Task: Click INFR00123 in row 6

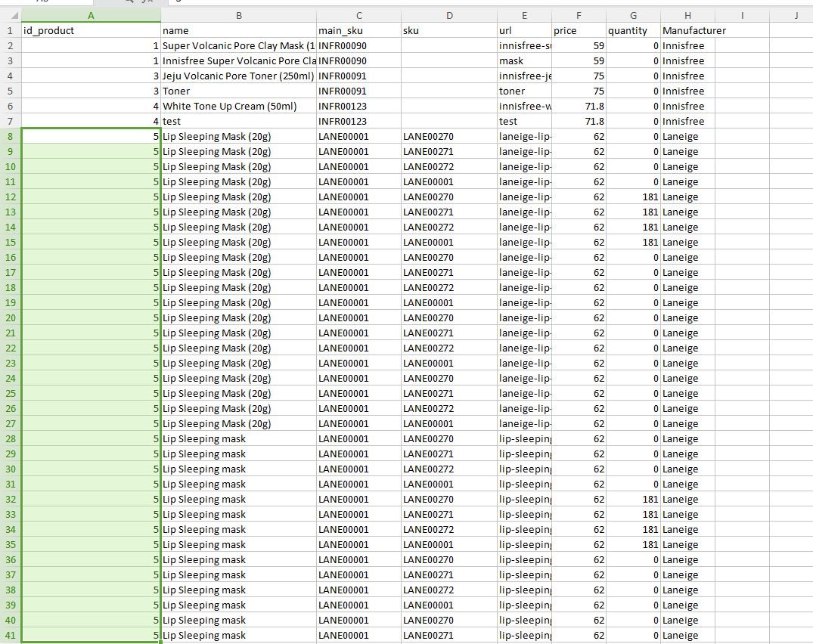Action: [358, 107]
